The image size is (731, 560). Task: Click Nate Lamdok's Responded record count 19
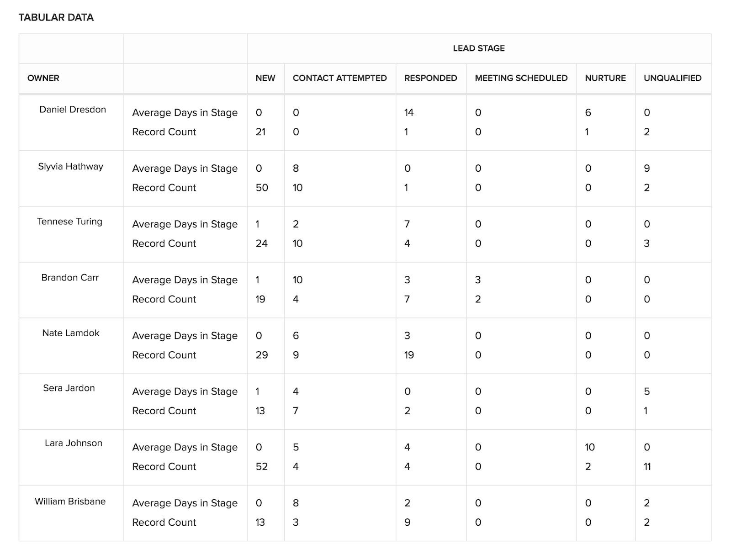[x=409, y=355]
